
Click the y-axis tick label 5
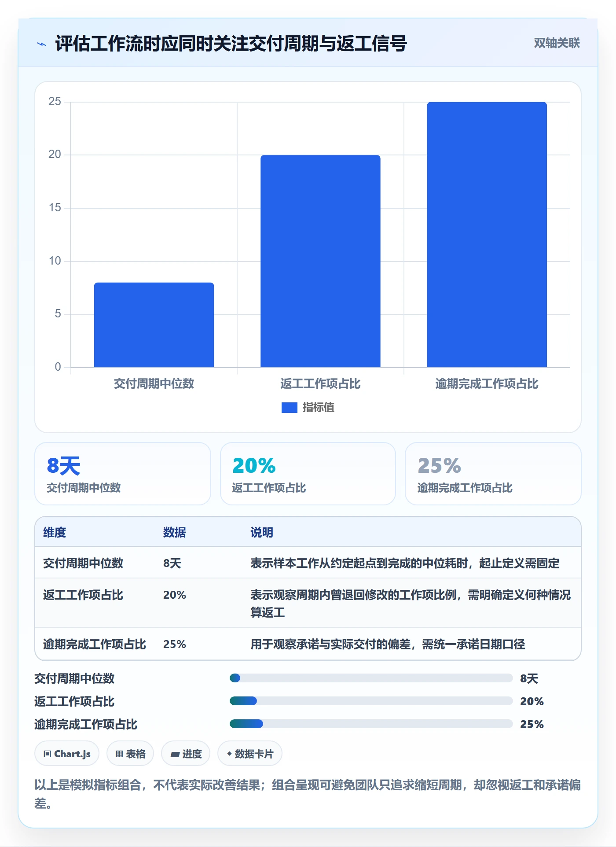pos(58,314)
